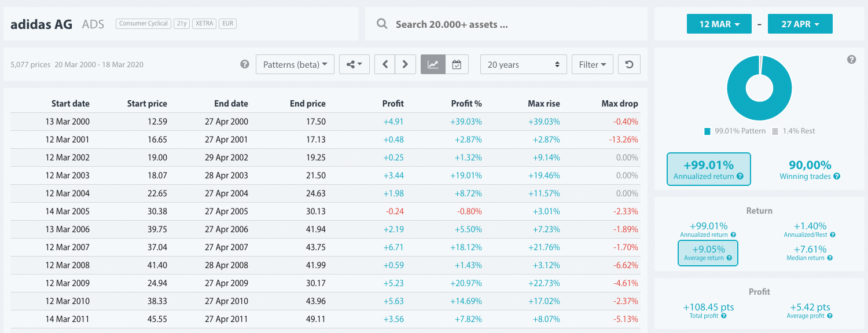Viewport: 868px width, 333px height.
Task: Open the 27 APR end date dropdown
Action: (800, 24)
